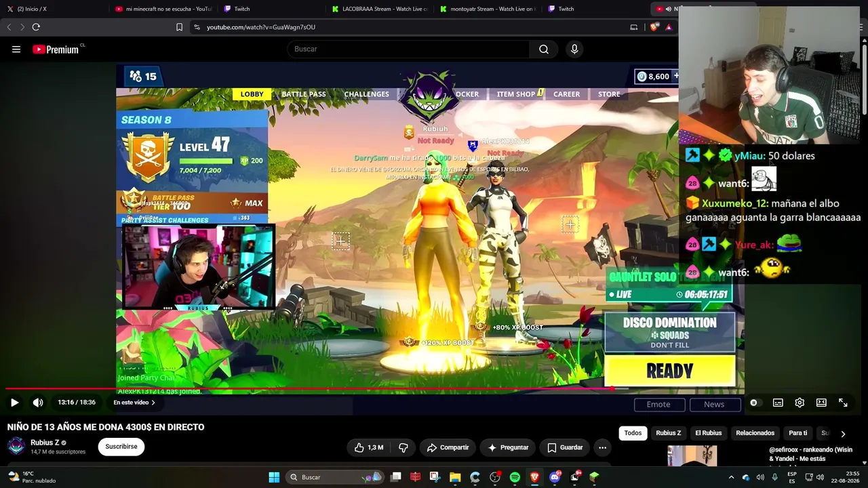
Task: Reload the current YouTube page
Action: (36, 27)
